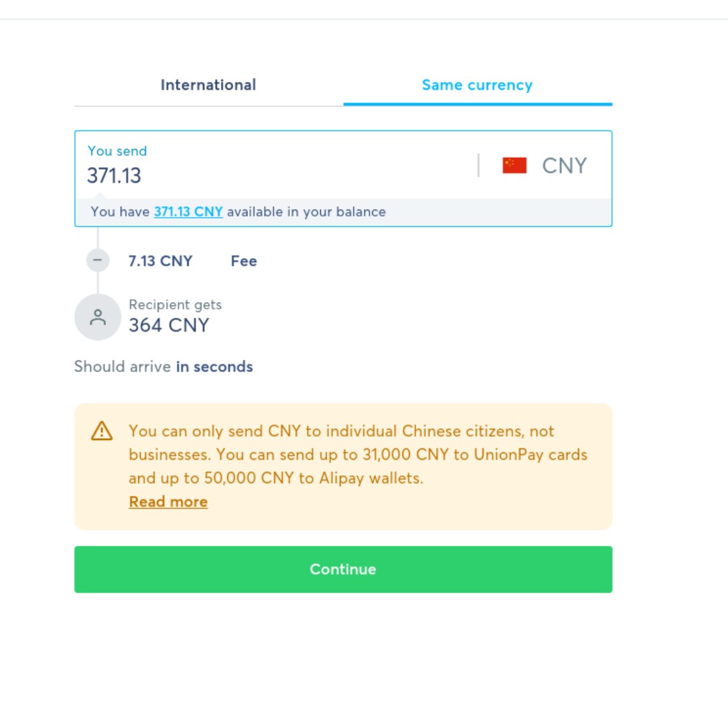Click the warning triangle icon
728x728 pixels.
coord(102,431)
